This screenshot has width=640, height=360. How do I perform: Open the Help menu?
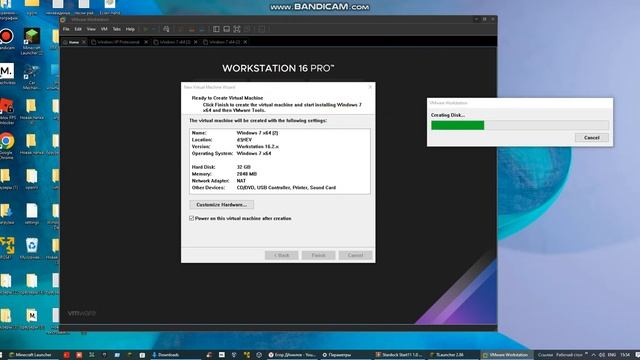pos(130,29)
